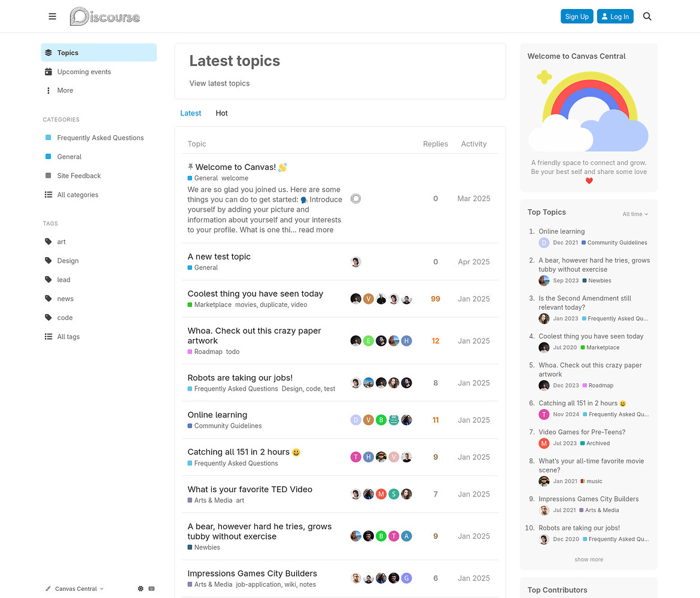Screen dimensions: 700x598
Task: Switch to the Hot tab
Action: [221, 113]
